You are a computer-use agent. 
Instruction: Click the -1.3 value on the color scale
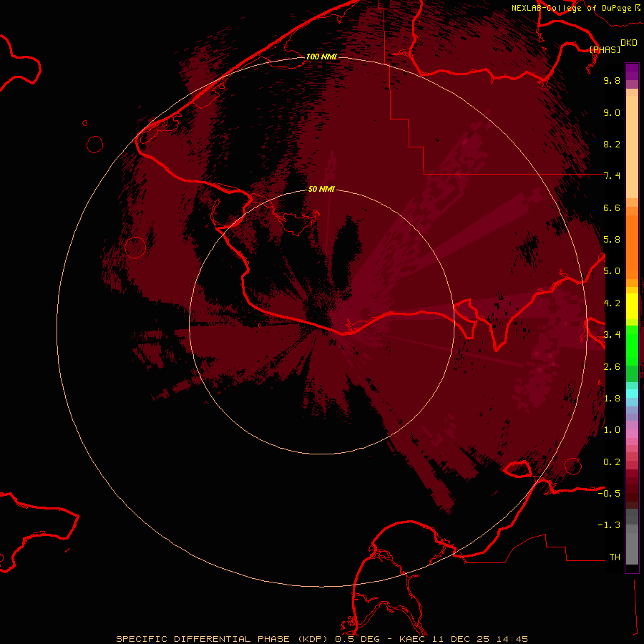(609, 525)
